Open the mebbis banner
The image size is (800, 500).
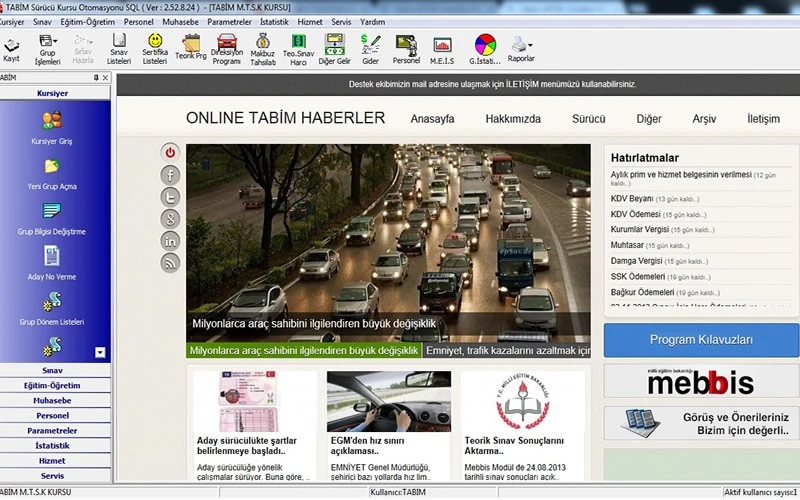(701, 381)
